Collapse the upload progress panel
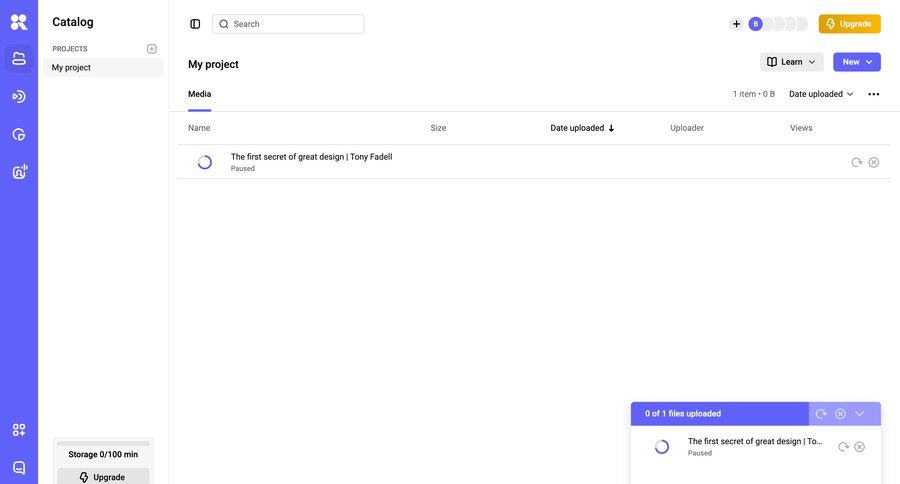This screenshot has width=900, height=484. tap(859, 414)
